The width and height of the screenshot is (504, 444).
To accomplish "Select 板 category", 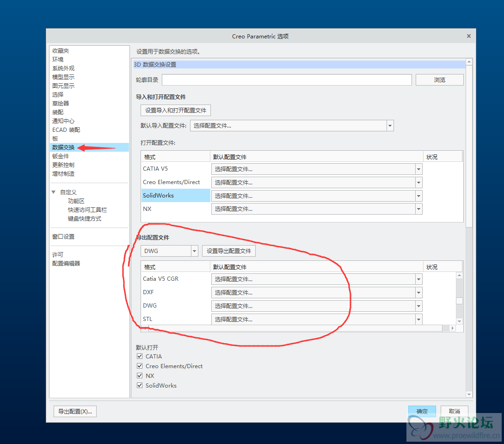I will tap(55, 139).
